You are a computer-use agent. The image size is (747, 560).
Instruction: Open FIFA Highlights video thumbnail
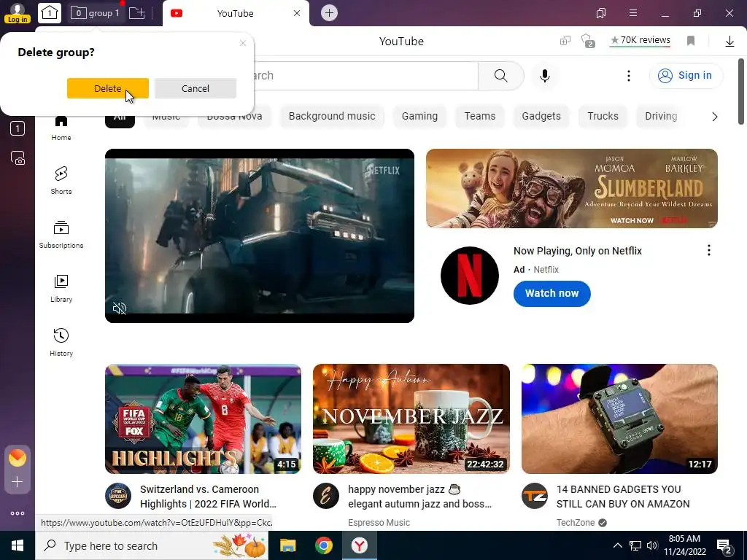203,419
